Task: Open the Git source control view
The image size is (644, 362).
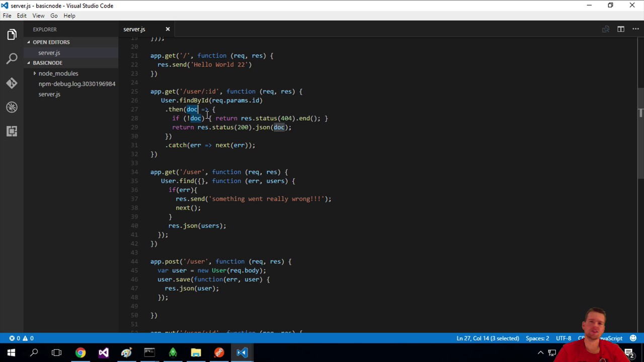Action: click(12, 83)
